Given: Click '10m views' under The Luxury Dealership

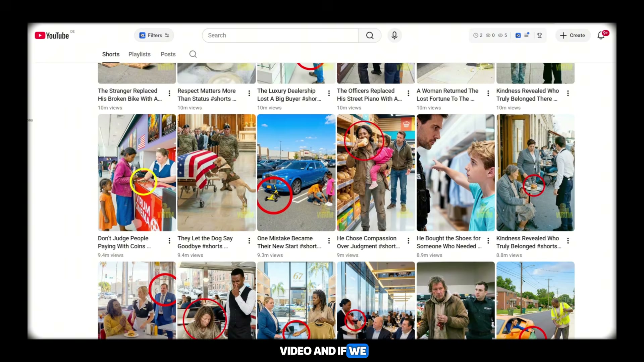Looking at the screenshot, I should [x=269, y=108].
